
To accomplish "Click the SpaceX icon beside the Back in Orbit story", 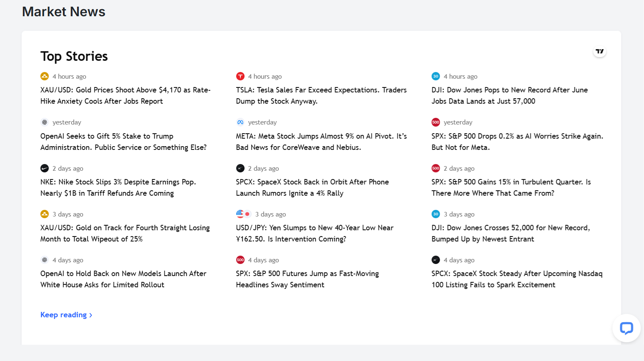I will coord(240,168).
